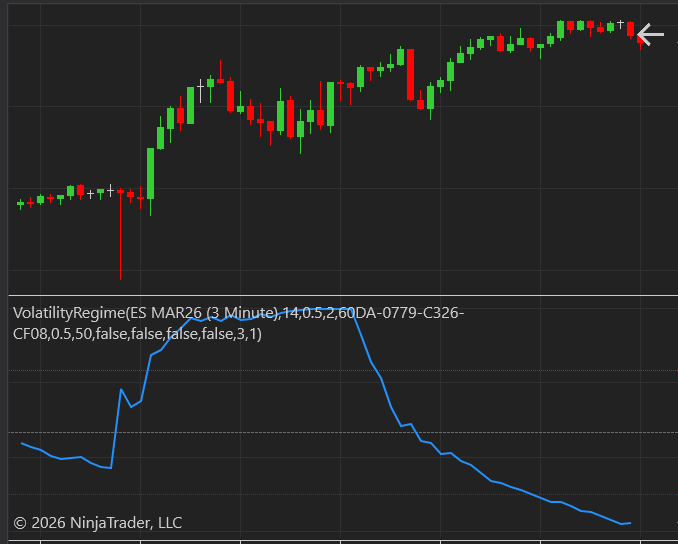Screen dimensions: 678x544
Task: Click the blue volatility line at its flat peak
Action: [300, 311]
